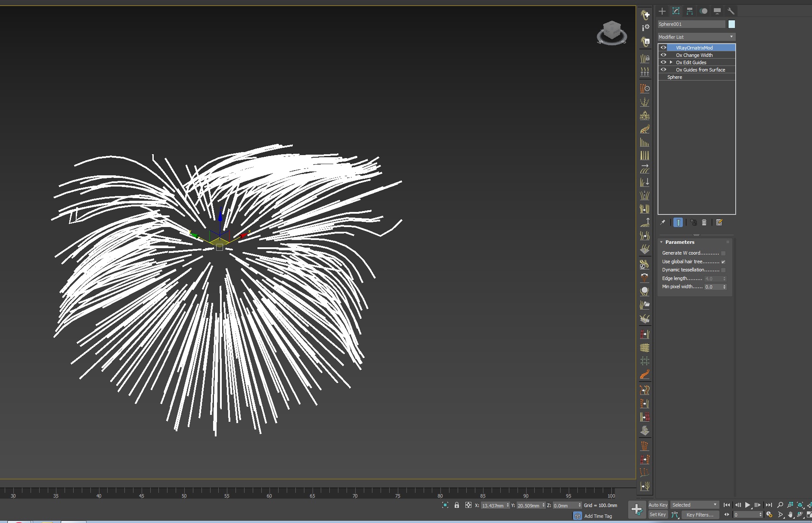The image size is (812, 523).
Task: Click the Auto Key button
Action: click(658, 505)
